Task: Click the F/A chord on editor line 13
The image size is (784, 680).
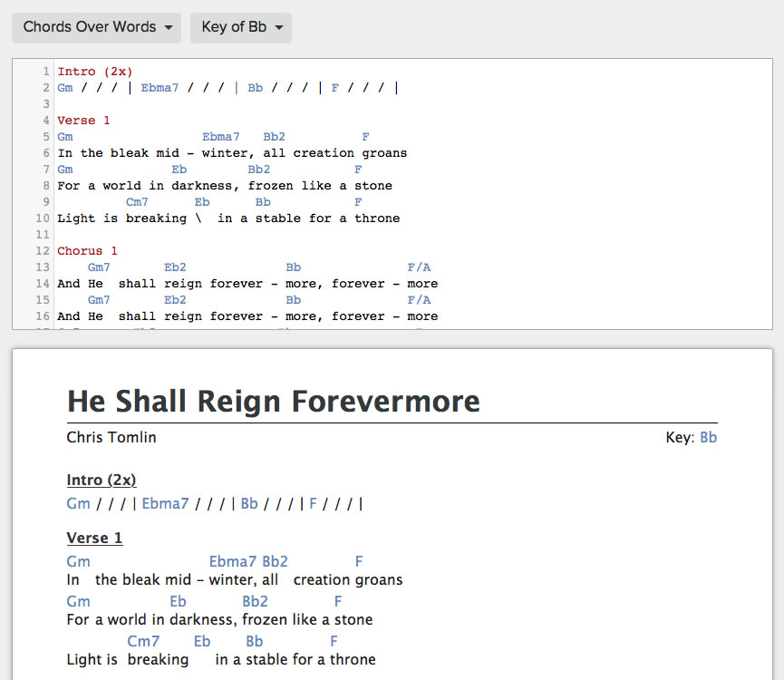Action: [x=419, y=267]
